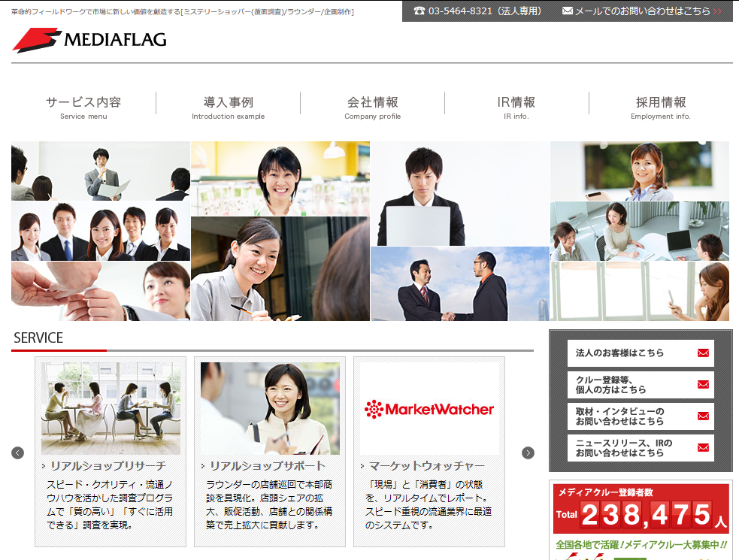Viewport: 739px width, 560px height.
Task: Click the MarketWatcher logo image
Action: [x=429, y=409]
